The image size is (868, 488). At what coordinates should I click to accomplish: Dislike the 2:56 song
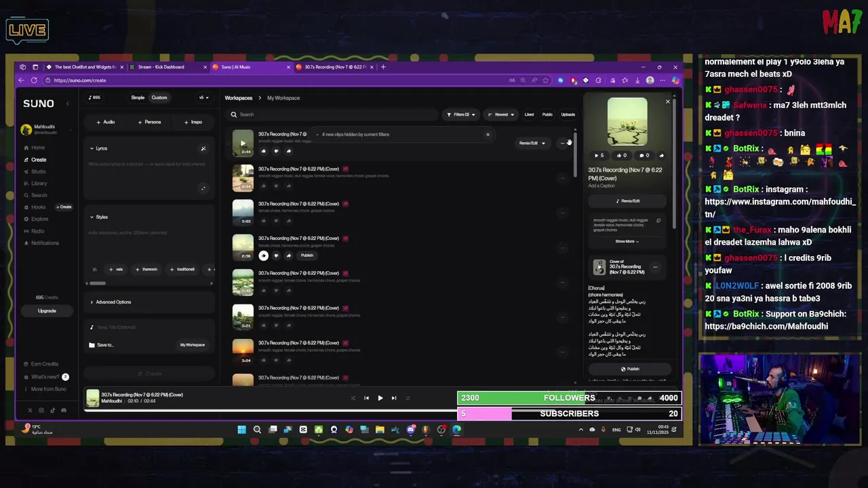click(x=276, y=256)
